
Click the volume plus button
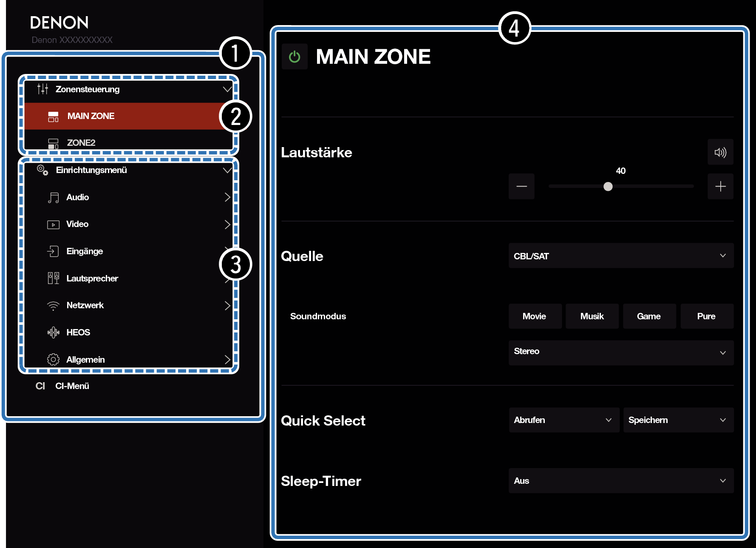pyautogui.click(x=720, y=186)
